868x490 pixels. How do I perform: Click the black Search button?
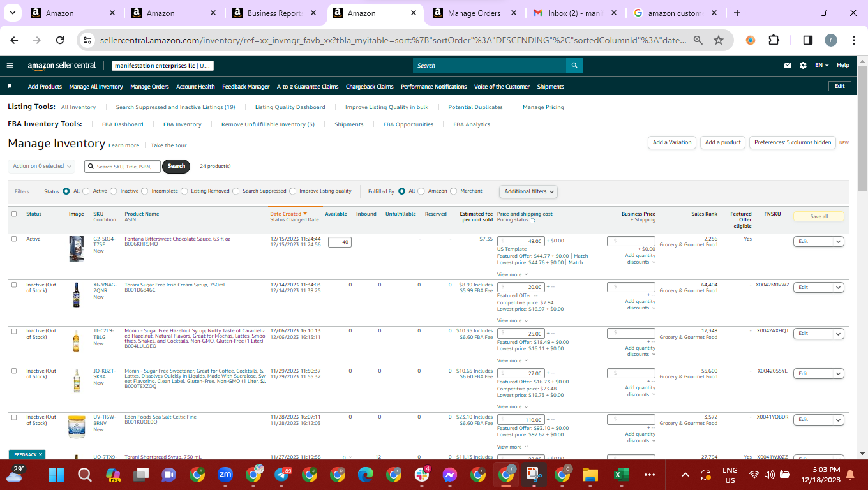click(176, 166)
